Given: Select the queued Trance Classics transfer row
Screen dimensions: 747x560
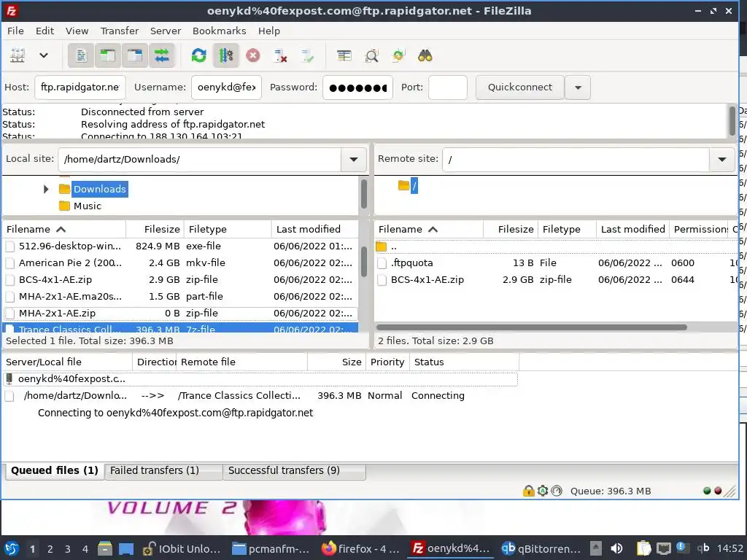Looking at the screenshot, I should tap(260, 395).
